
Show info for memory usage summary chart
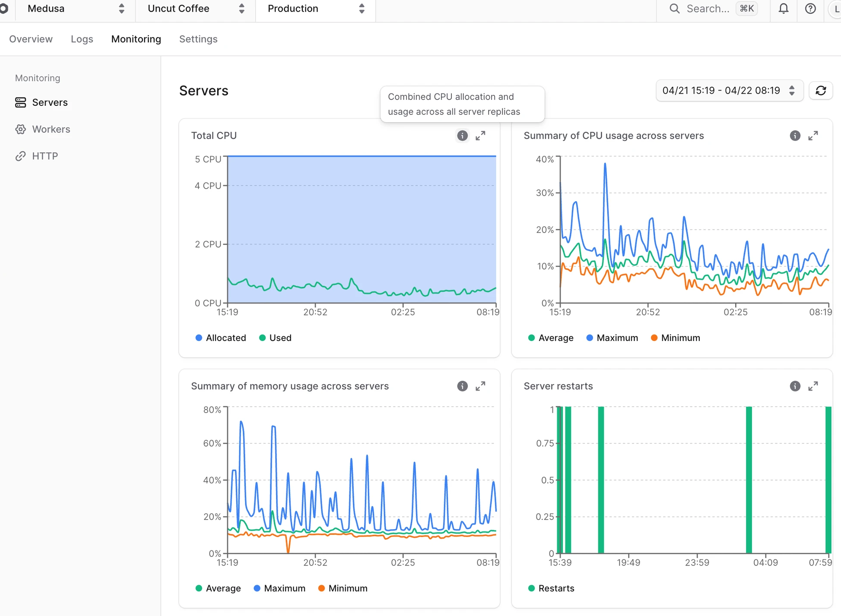click(462, 386)
